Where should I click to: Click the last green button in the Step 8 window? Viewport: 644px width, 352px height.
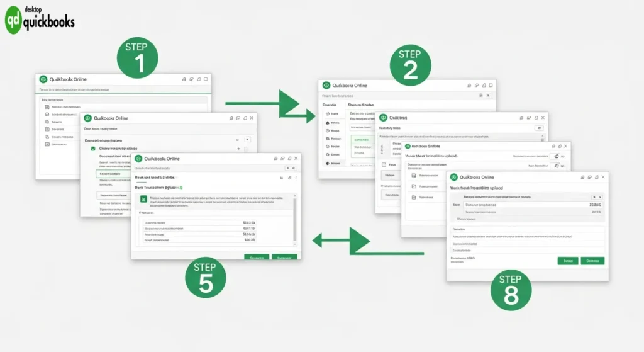592,261
